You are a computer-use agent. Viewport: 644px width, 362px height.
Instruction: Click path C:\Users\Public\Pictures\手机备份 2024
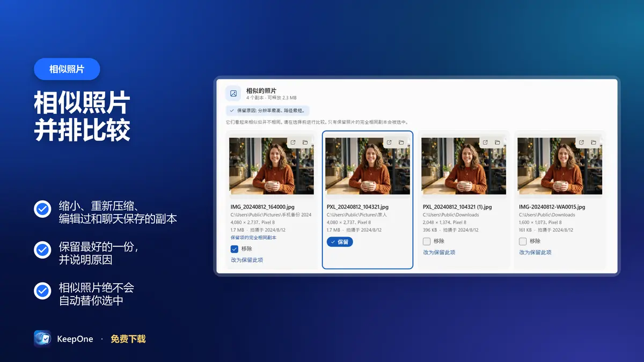pyautogui.click(x=271, y=215)
